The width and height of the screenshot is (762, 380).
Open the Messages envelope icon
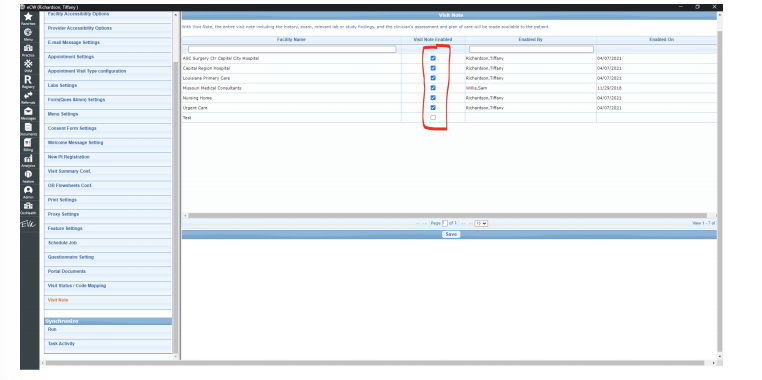tap(28, 112)
